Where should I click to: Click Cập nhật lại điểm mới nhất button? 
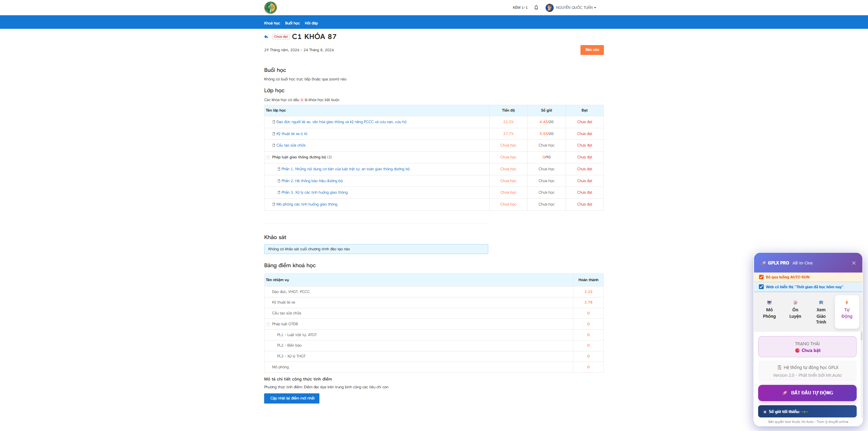(292, 398)
